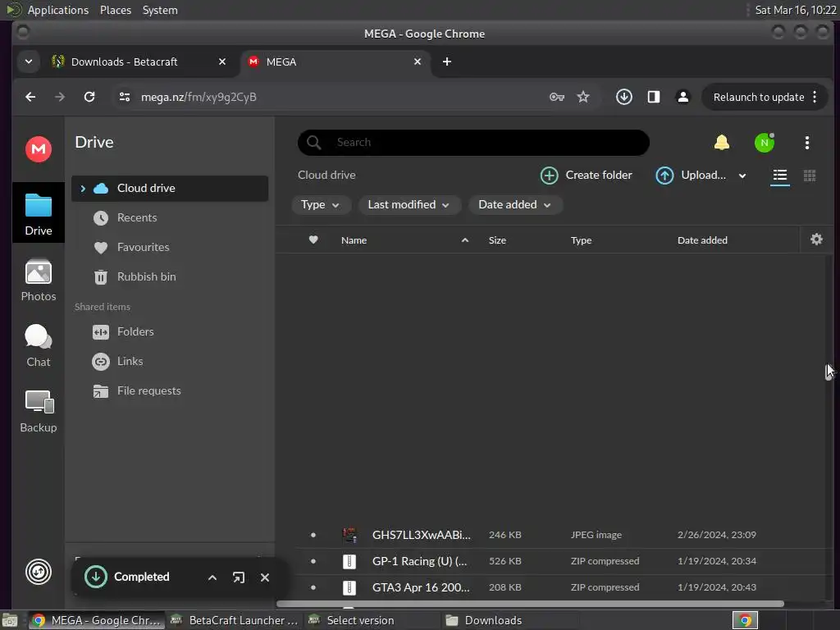Open MEGA's three-dot more menu
This screenshot has width=840, height=630.
pyautogui.click(x=807, y=143)
